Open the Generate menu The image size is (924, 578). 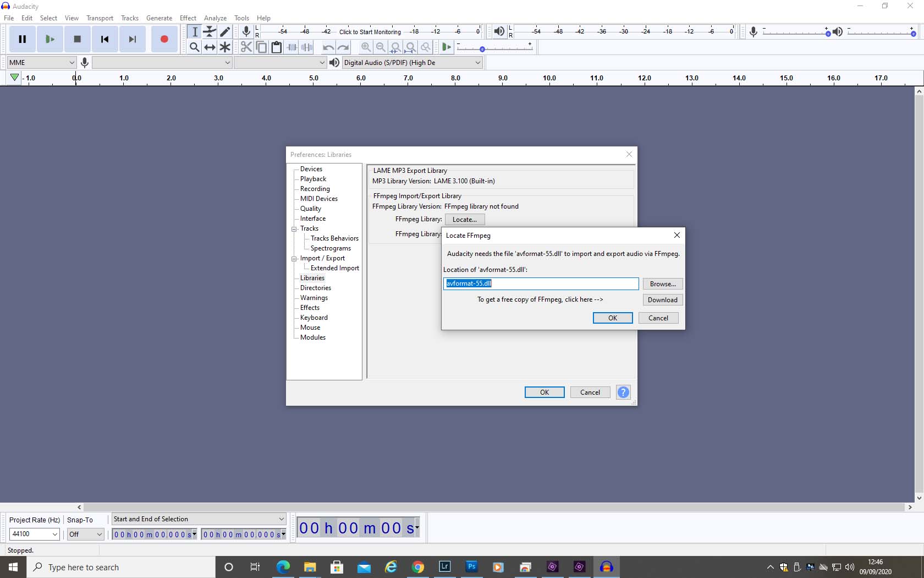point(159,18)
